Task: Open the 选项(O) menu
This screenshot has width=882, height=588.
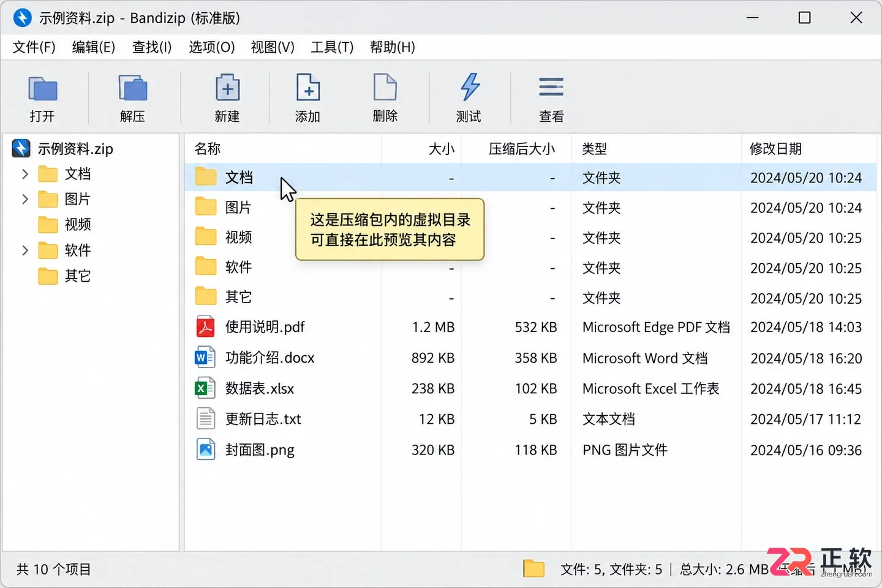Action: pyautogui.click(x=212, y=47)
